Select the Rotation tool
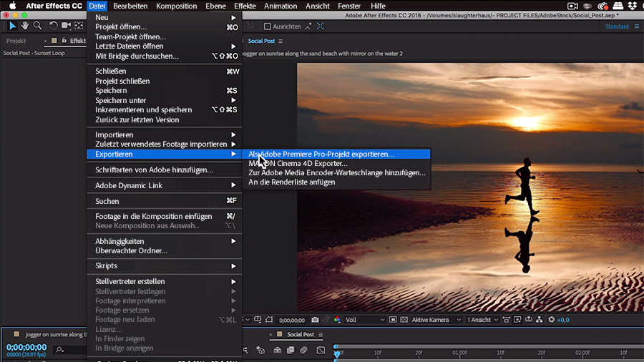This screenshot has width=644, height=362. click(54, 26)
